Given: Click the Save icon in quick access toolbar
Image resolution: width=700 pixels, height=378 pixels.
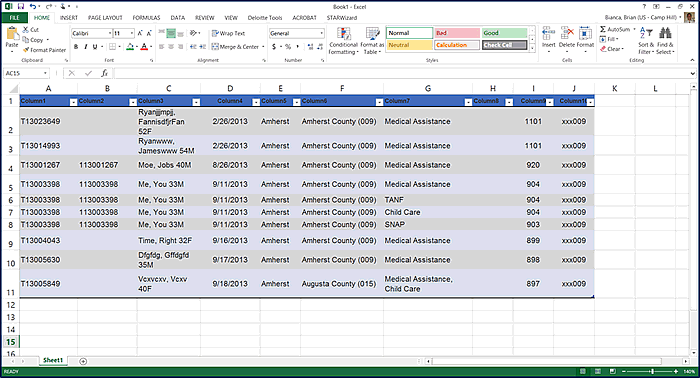Looking at the screenshot, I should point(21,6).
